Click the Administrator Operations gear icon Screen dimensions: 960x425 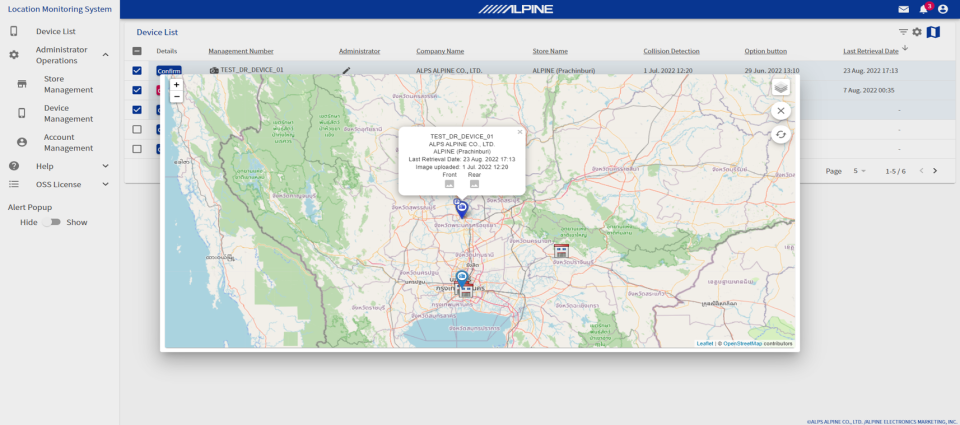click(x=14, y=55)
